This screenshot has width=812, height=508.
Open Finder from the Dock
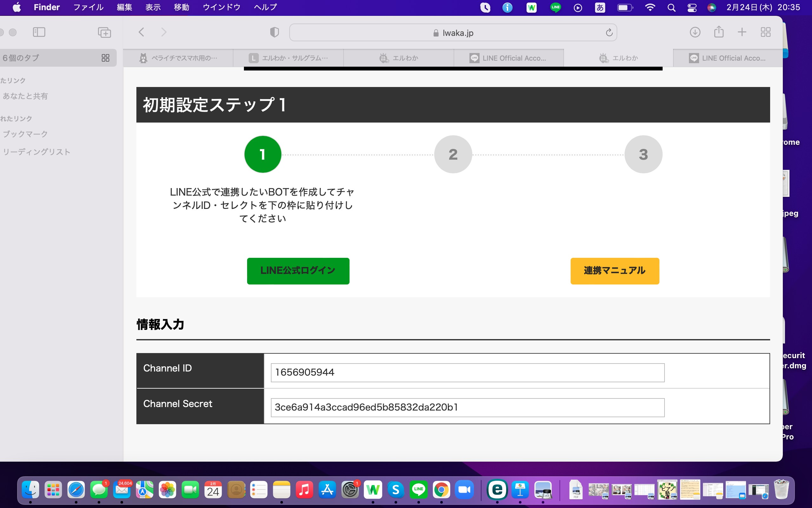point(30,490)
